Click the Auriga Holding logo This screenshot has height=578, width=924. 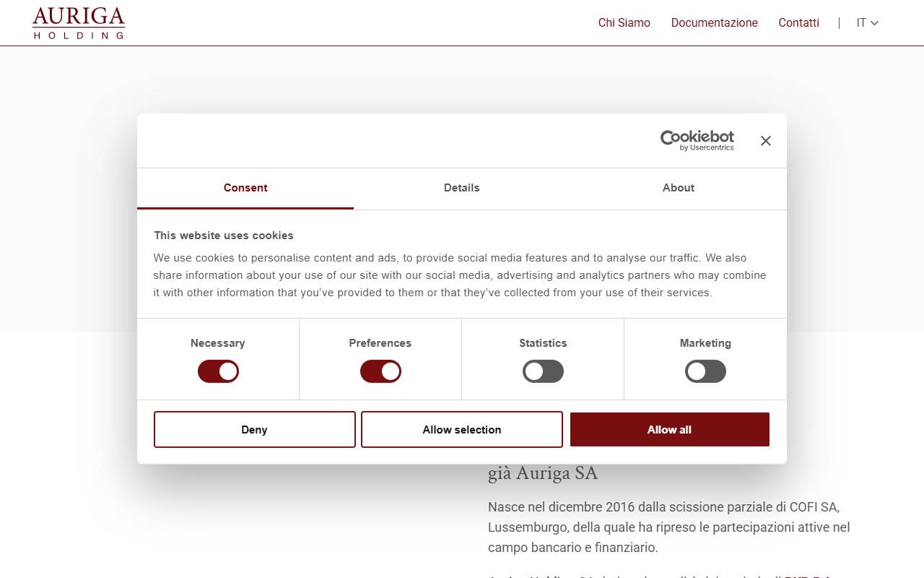[79, 23]
